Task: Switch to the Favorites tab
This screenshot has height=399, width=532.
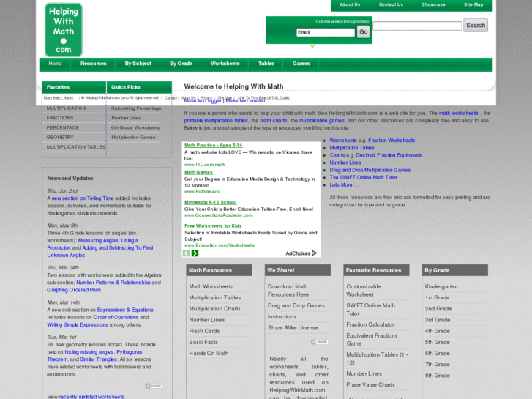Action: [74, 87]
